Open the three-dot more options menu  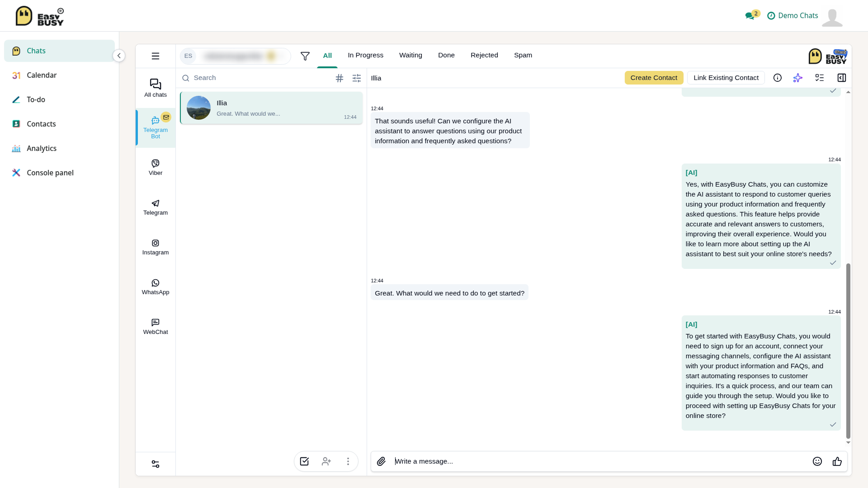348,461
